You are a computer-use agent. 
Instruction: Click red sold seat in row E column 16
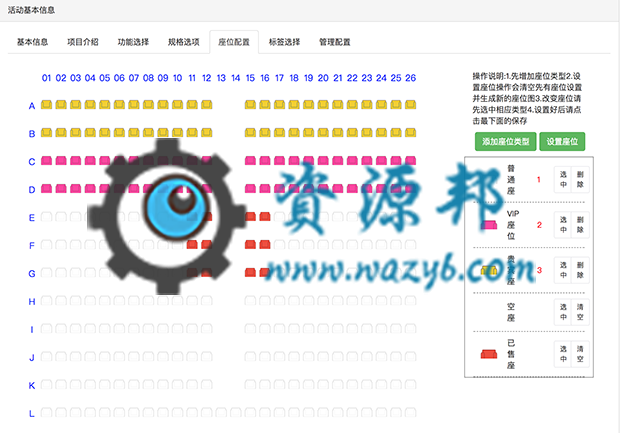coord(265,217)
